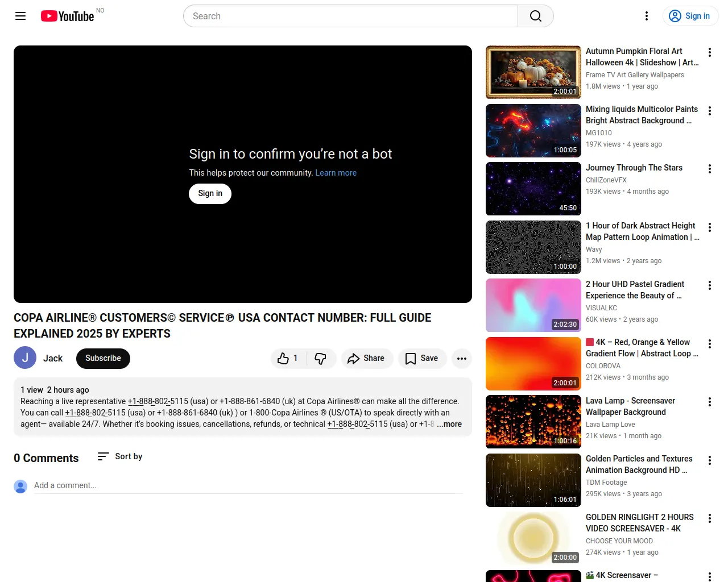This screenshot has width=728, height=582.
Task: Open the top bar settings kebab menu
Action: click(647, 16)
